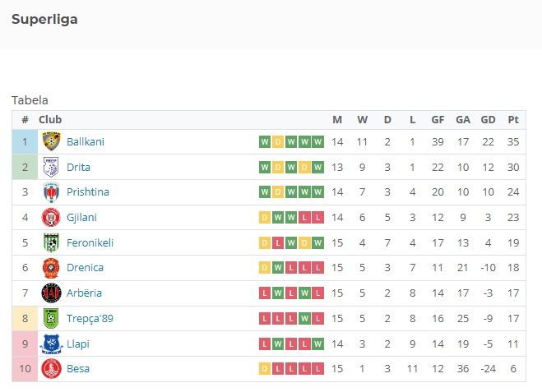
Task: Click the blue rank 1 position cell
Action: [x=25, y=142]
